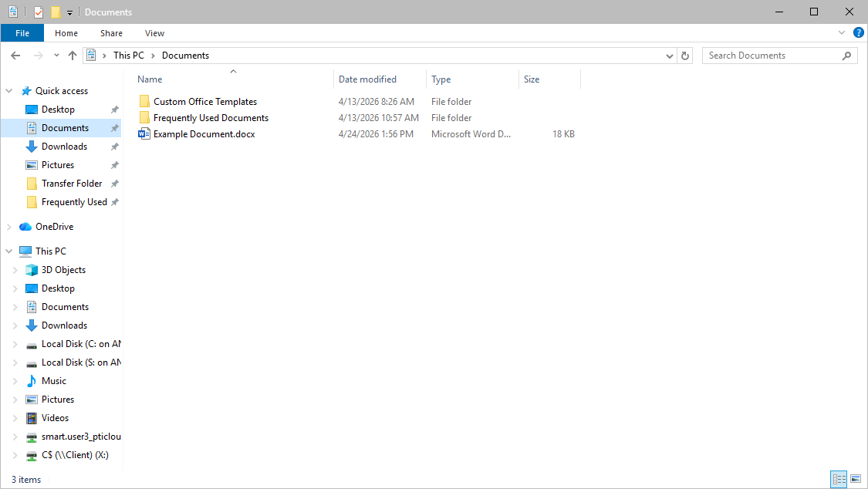Expand the Music node
Screen dimensions: 868x489
[x=15, y=381]
